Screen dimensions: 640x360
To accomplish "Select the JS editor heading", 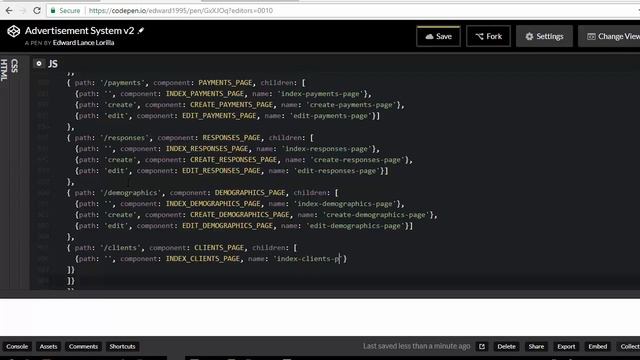I will click(53, 64).
